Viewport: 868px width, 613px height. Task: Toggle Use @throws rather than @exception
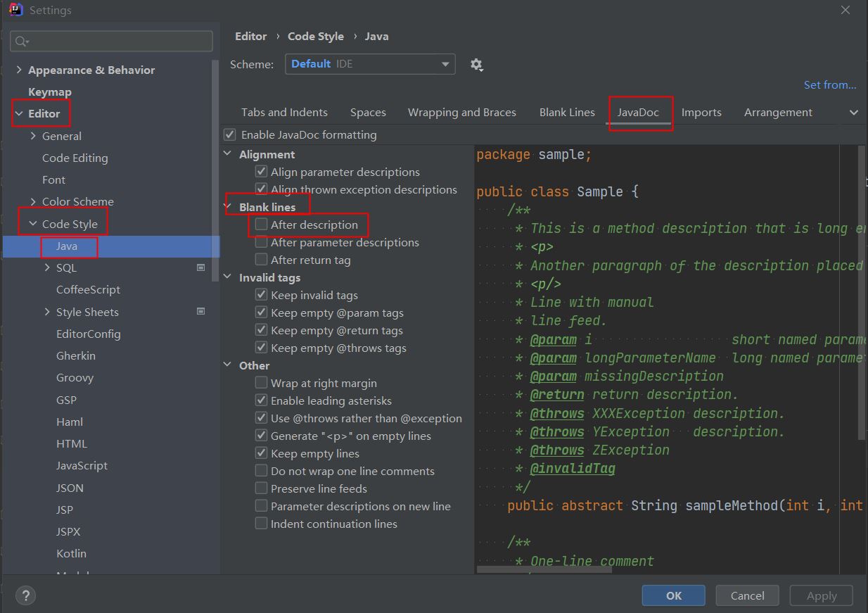[x=262, y=418]
